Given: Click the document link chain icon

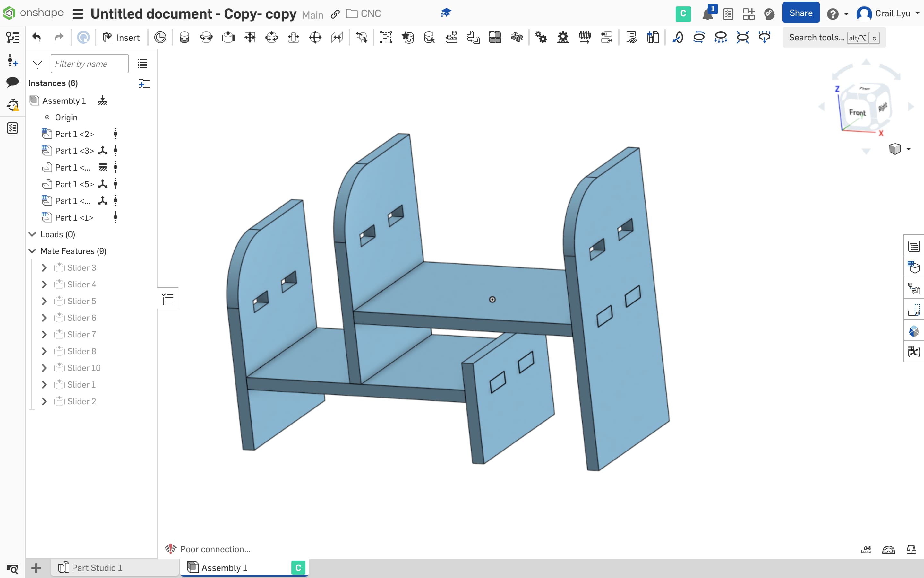Looking at the screenshot, I should tap(335, 14).
